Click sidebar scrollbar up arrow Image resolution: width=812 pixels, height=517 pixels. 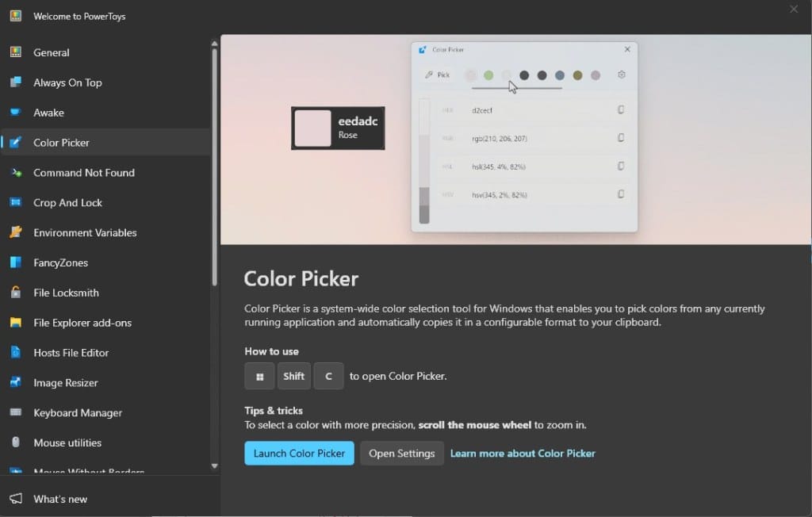pyautogui.click(x=214, y=44)
